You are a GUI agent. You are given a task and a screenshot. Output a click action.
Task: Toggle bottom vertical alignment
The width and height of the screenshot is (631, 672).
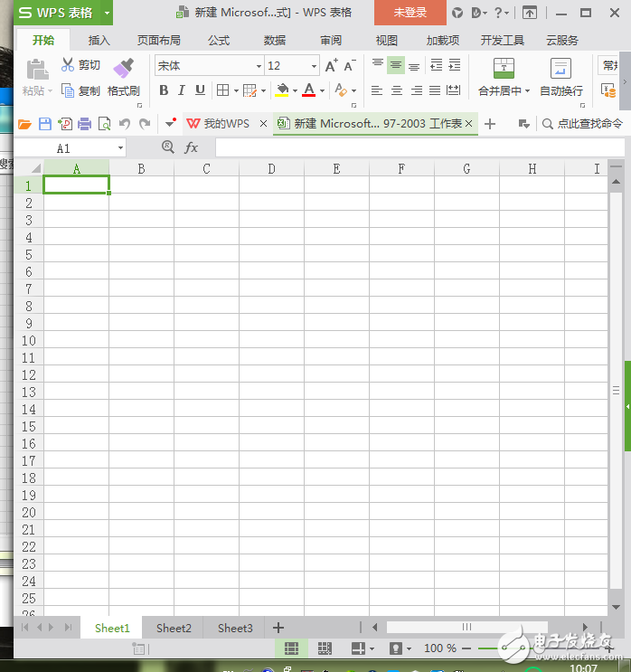[414, 65]
